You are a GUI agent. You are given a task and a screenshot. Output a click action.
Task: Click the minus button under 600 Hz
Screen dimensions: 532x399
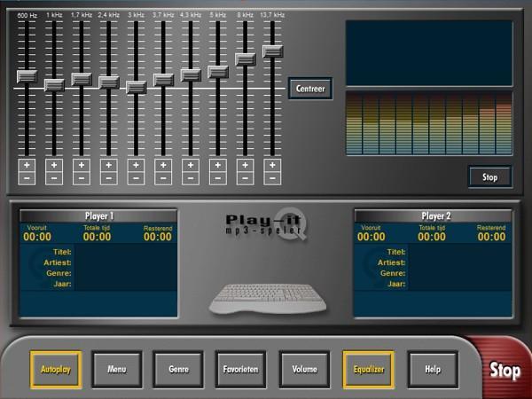point(27,178)
